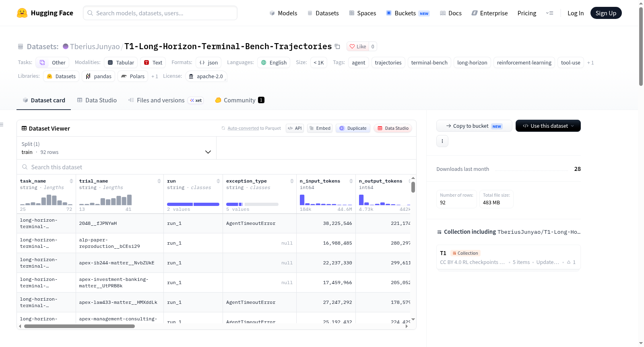Open the TberiusJunyao author link
The height and width of the screenshot is (347, 644).
pyautogui.click(x=95, y=46)
